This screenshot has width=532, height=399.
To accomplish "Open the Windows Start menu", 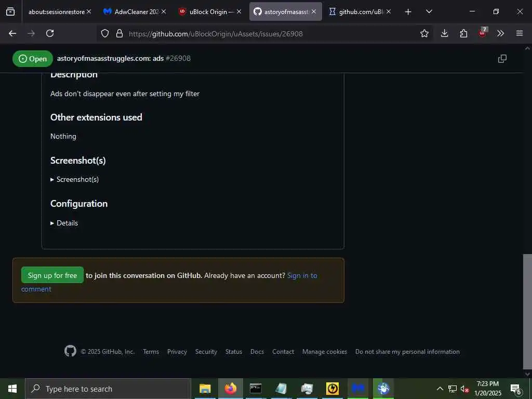I will (x=12, y=389).
